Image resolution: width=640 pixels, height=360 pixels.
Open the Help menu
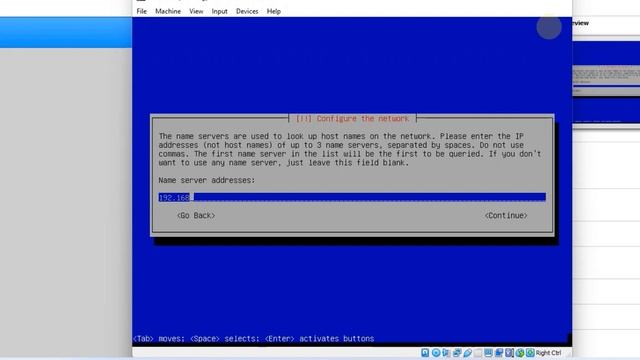point(273,11)
